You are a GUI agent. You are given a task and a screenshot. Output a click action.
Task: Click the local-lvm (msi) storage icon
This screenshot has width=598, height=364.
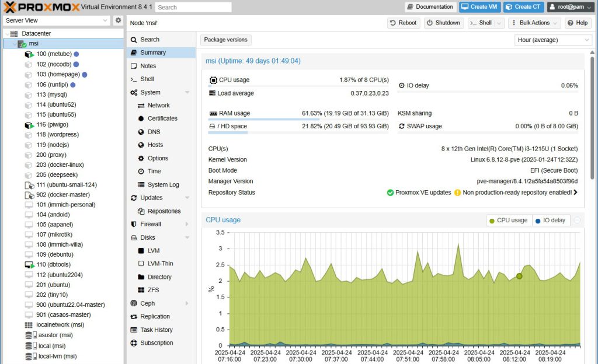point(30,356)
